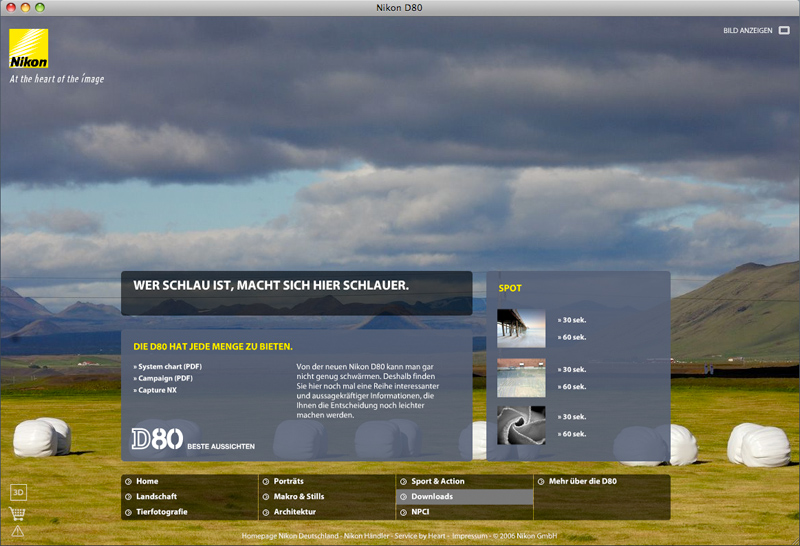Image resolution: width=800 pixels, height=546 pixels.
Task: Play the 60 sek. rose spot
Action: (x=572, y=434)
